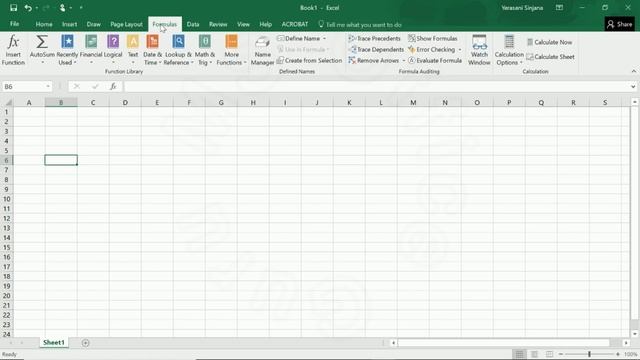The image size is (640, 360).
Task: Click Calculate Now
Action: 549,42
